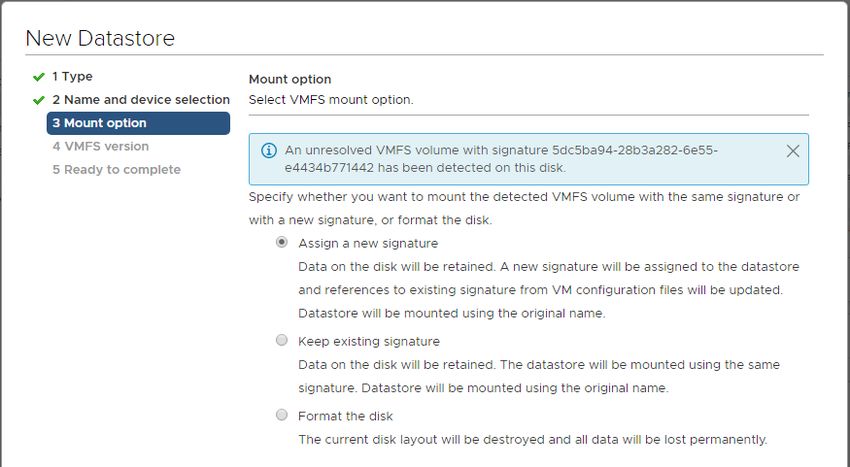Screen dimensions: 850x467
Task: Select the Assign a new signature radio button
Action: [281, 242]
